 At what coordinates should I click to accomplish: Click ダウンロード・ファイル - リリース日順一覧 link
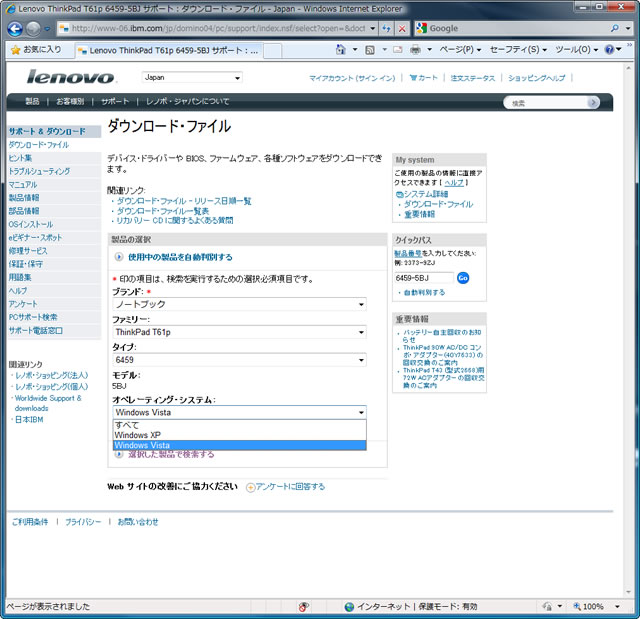[184, 201]
